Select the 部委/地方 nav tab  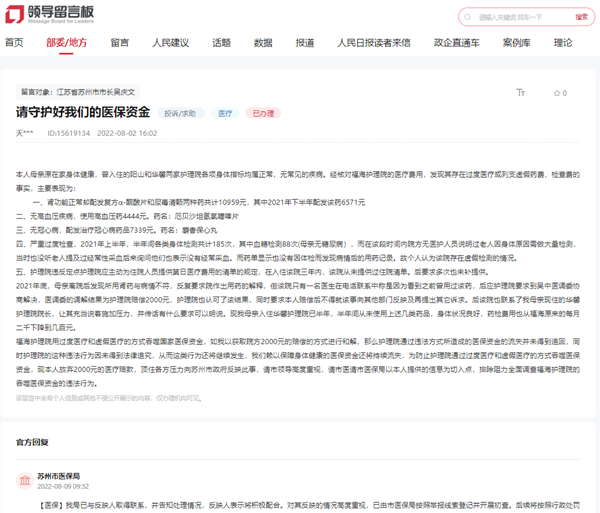[67, 42]
